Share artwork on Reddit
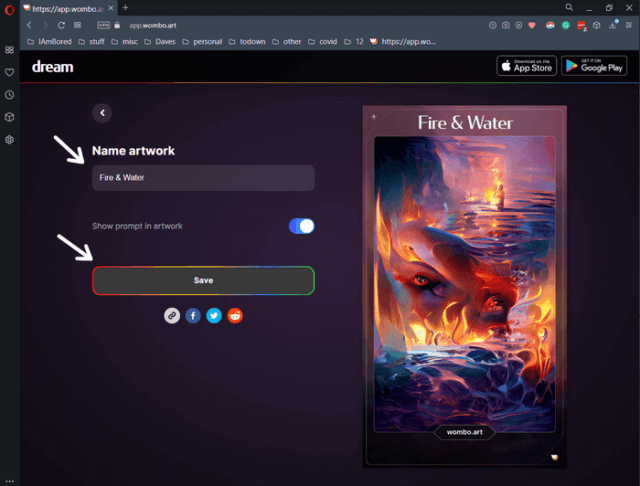 235,315
